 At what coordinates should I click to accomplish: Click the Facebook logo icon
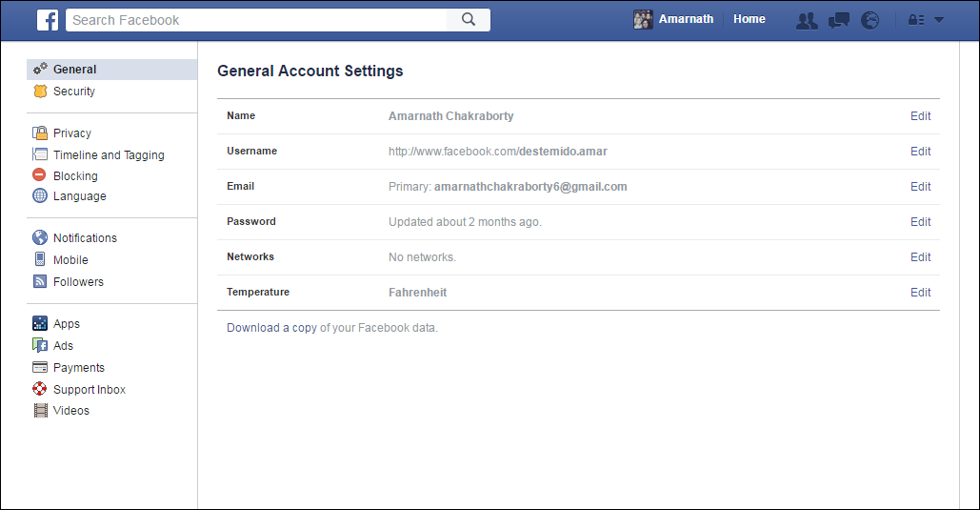tap(48, 20)
